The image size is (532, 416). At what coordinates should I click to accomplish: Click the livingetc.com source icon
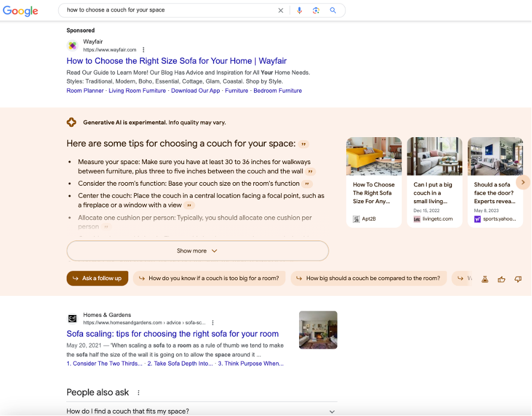[417, 219]
